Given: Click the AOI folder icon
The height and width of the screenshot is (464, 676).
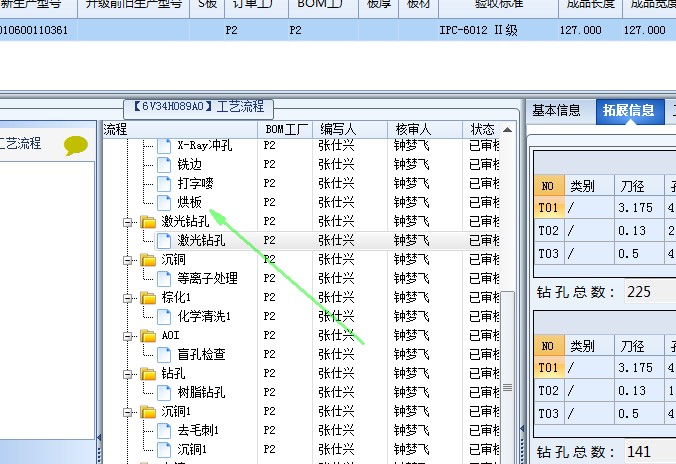Looking at the screenshot, I should pos(148,335).
